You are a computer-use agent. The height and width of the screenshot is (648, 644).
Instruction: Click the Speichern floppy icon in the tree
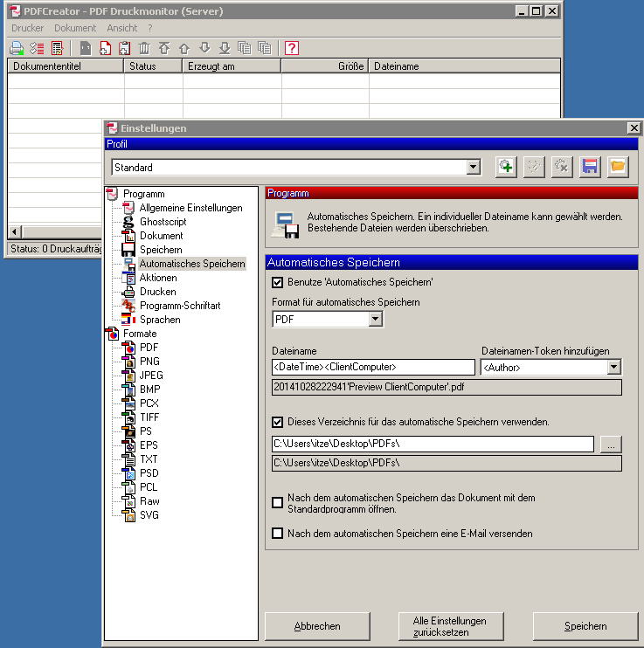[128, 250]
